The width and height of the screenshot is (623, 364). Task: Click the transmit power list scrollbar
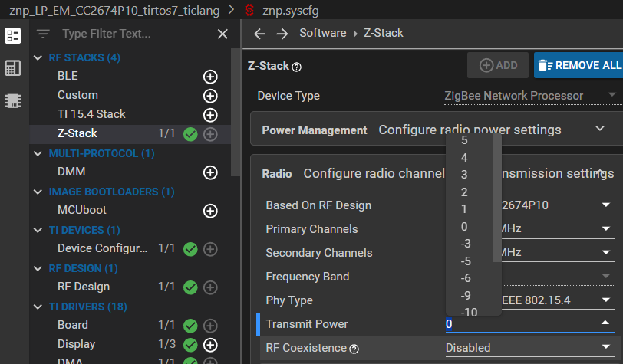coord(496,198)
